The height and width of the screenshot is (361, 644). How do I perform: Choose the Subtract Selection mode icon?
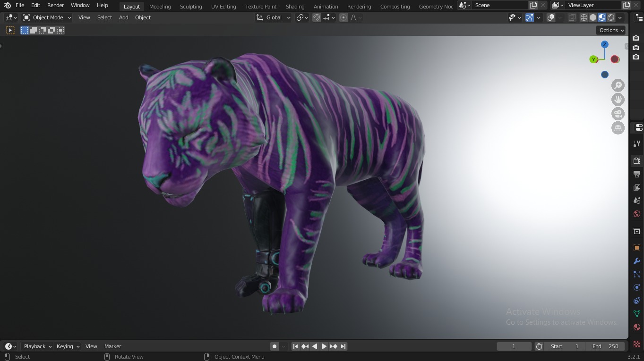[x=43, y=30]
